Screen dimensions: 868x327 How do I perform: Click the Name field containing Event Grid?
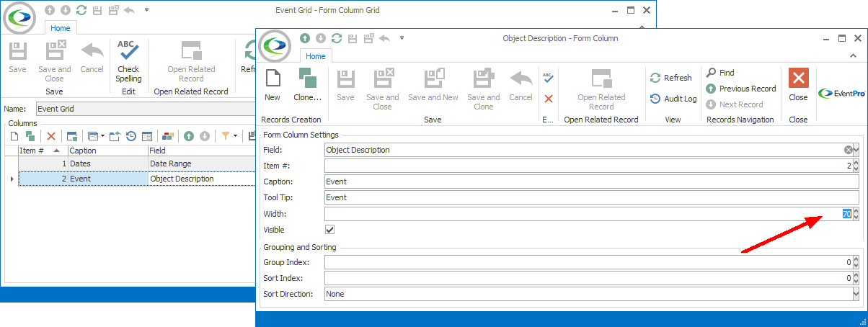(x=144, y=109)
